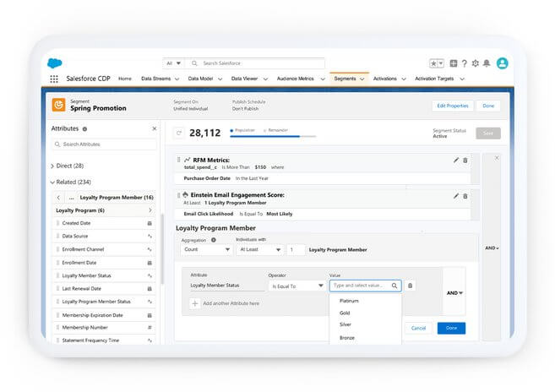Open the Aggregation Count dropdown
This screenshot has width=555, height=392.
click(206, 250)
